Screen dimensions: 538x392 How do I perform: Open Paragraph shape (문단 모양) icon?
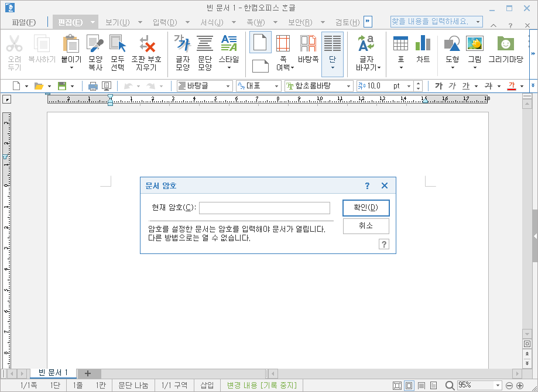coord(205,43)
